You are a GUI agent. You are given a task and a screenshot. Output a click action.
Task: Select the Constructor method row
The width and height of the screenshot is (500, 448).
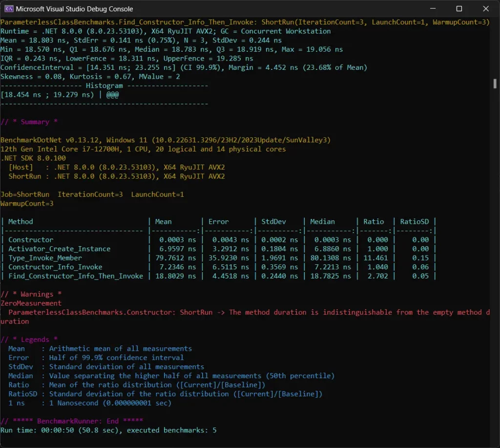point(31,239)
